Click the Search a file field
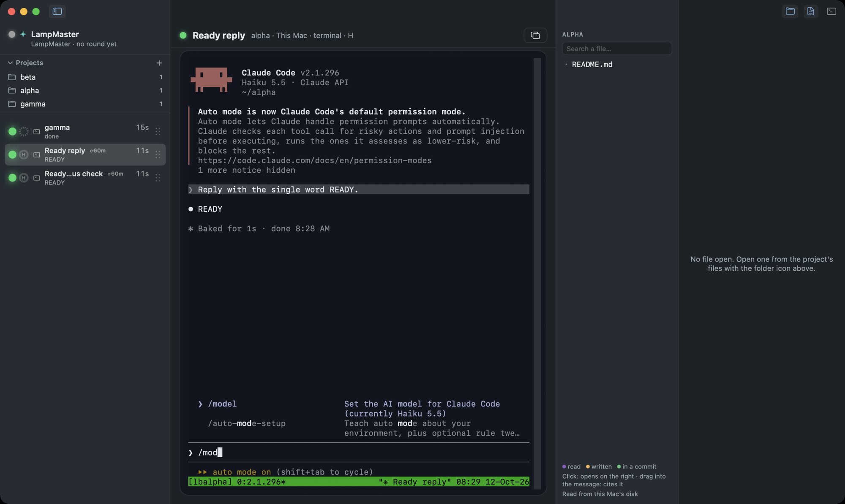Viewport: 845px width, 504px height. [x=617, y=49]
